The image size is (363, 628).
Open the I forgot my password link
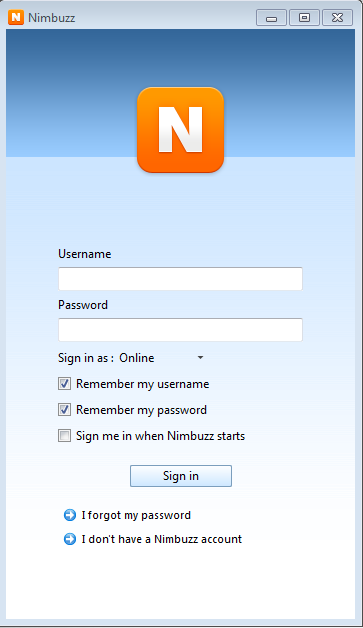pos(136,515)
